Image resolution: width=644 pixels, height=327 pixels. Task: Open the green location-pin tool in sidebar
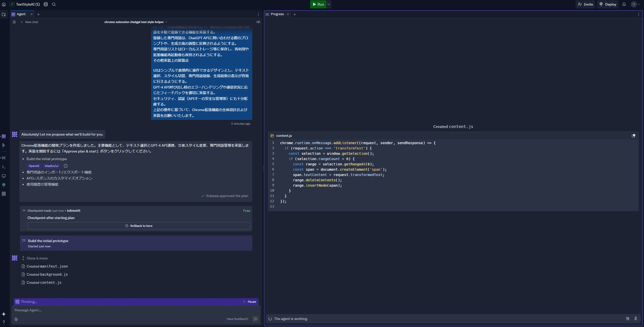tap(4, 185)
